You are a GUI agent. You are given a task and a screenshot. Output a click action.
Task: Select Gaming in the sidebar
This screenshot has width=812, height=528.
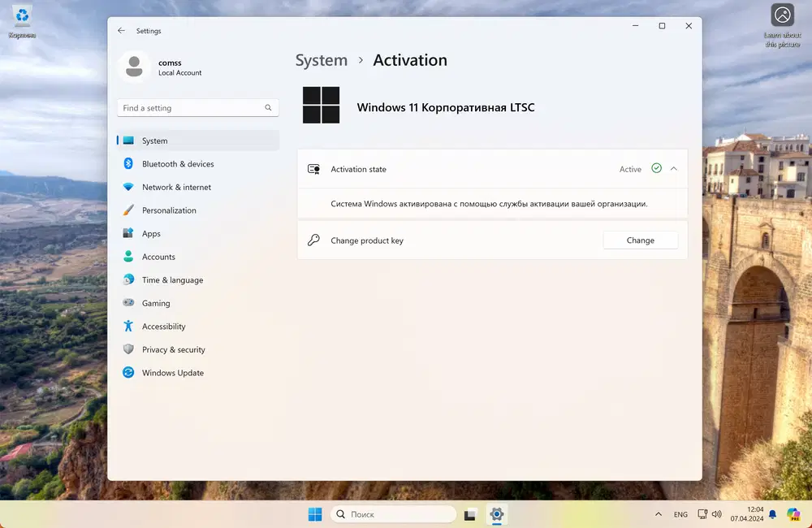pos(198,303)
